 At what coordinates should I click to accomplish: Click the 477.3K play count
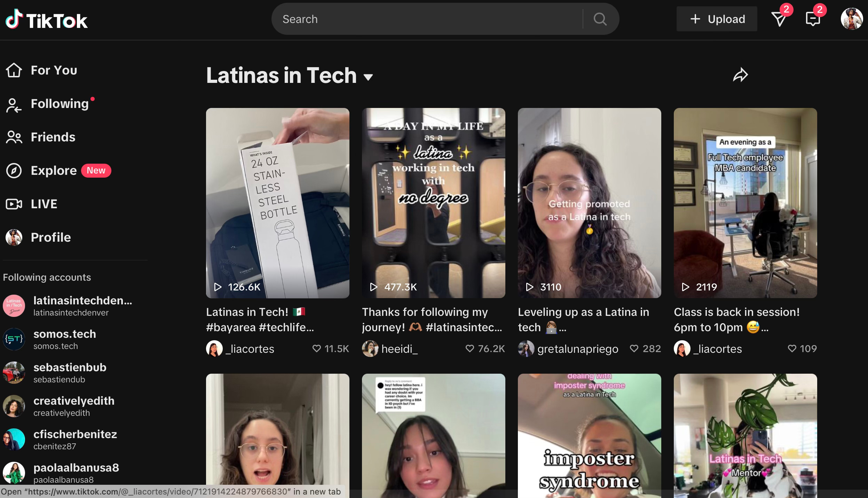(x=400, y=287)
